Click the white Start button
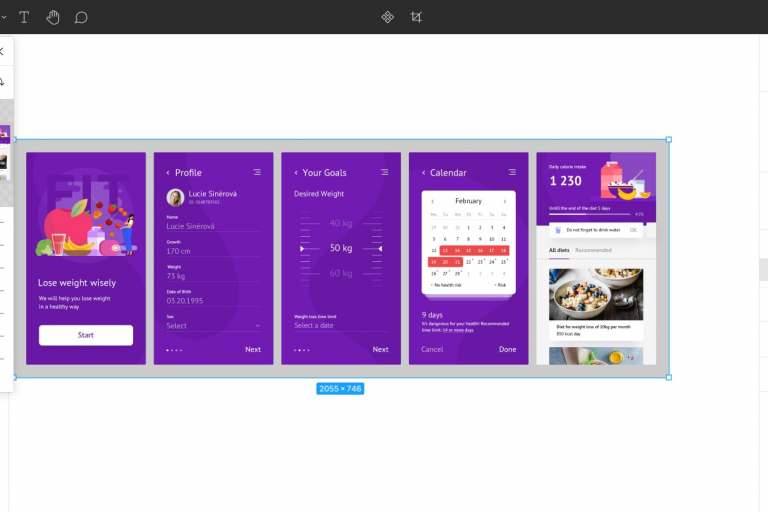 tap(86, 335)
